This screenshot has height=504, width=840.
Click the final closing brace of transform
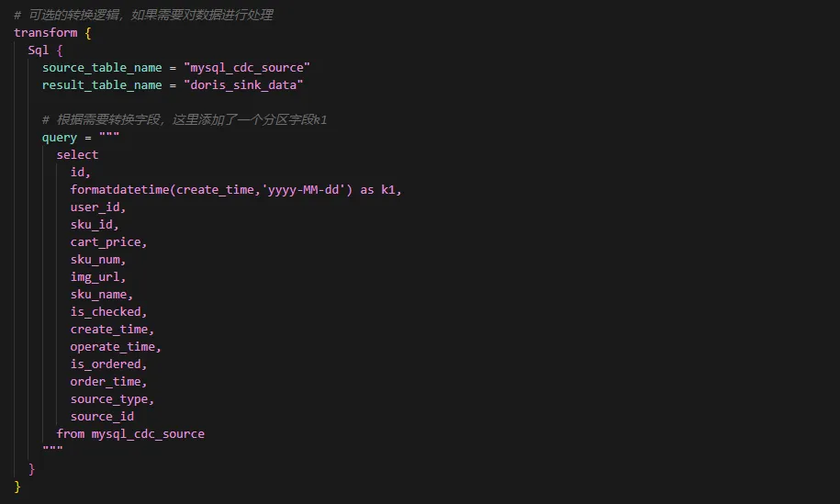(17, 487)
